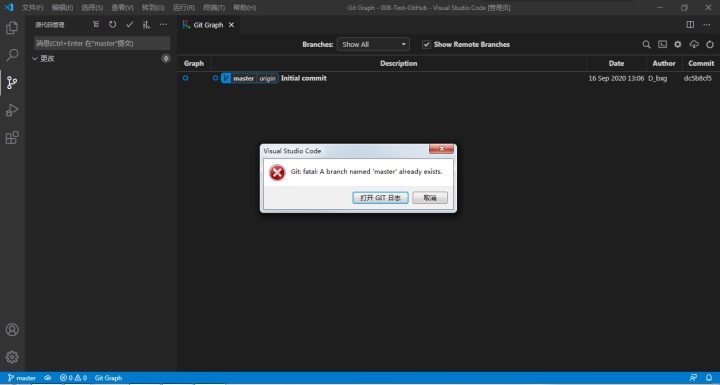720x385 pixels.
Task: Open the 查看(V) menu
Action: tap(122, 8)
